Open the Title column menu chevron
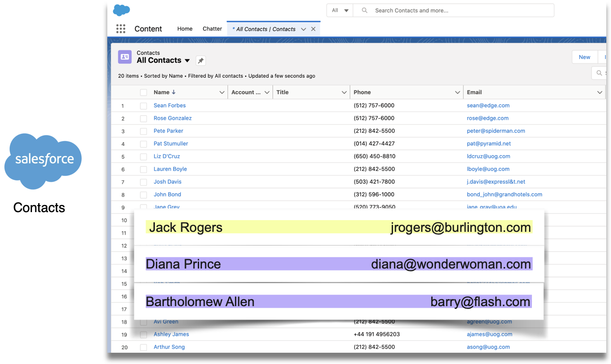 (344, 93)
